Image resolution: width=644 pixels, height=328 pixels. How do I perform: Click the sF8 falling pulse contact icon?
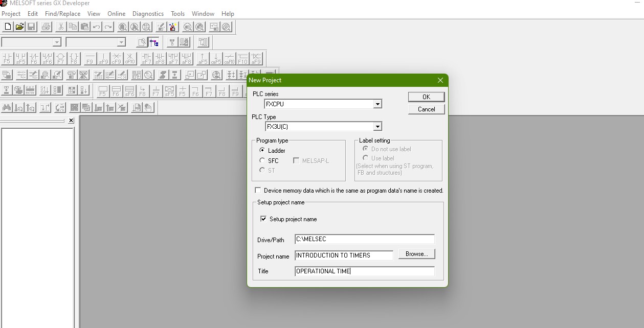click(160, 59)
